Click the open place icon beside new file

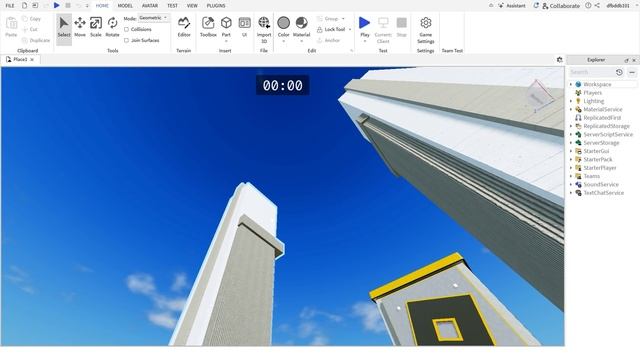(x=35, y=5)
